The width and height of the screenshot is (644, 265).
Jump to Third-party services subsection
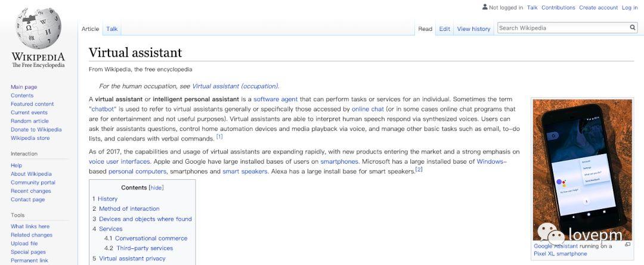click(144, 248)
